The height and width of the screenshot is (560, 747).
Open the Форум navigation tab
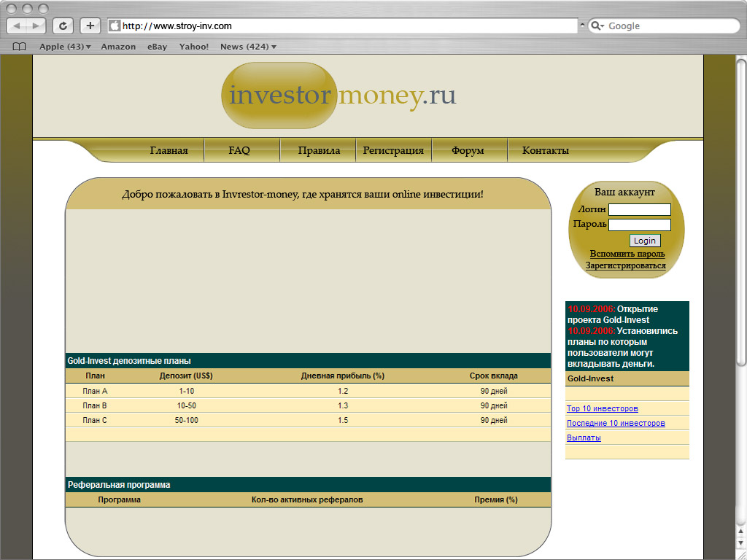click(x=468, y=150)
